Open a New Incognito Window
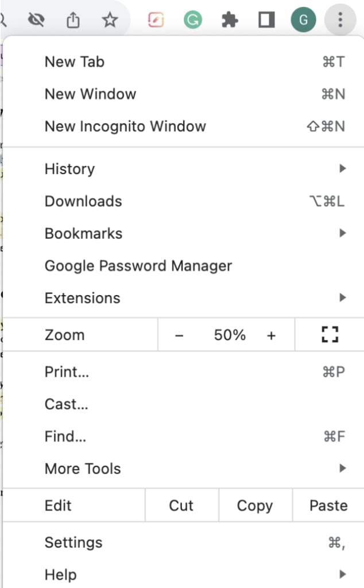Screen dimensions: 364x588 (x=125, y=126)
